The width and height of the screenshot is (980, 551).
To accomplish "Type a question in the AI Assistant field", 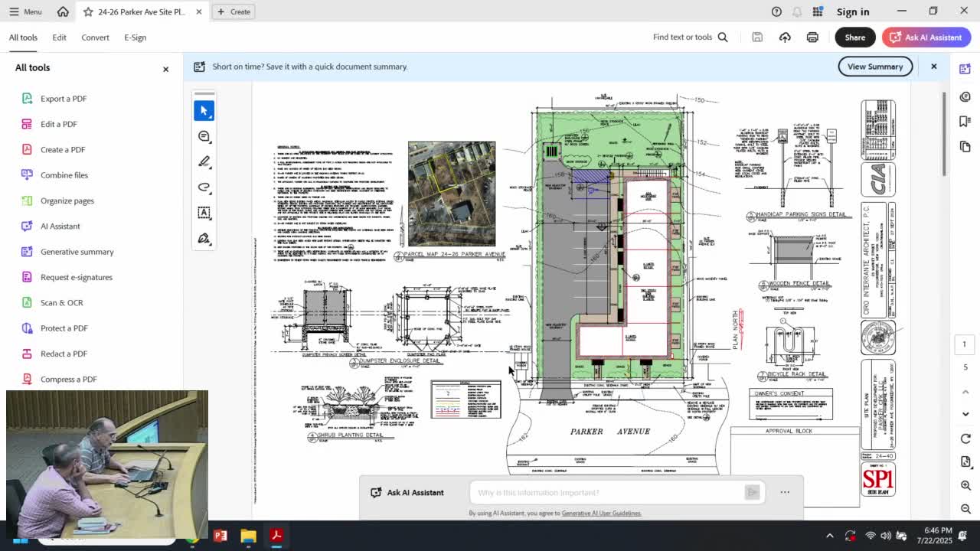I will [x=605, y=492].
